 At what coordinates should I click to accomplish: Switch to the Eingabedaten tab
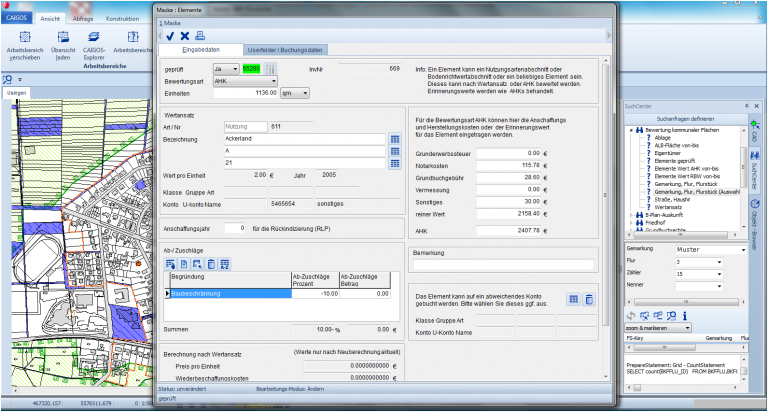coord(201,50)
